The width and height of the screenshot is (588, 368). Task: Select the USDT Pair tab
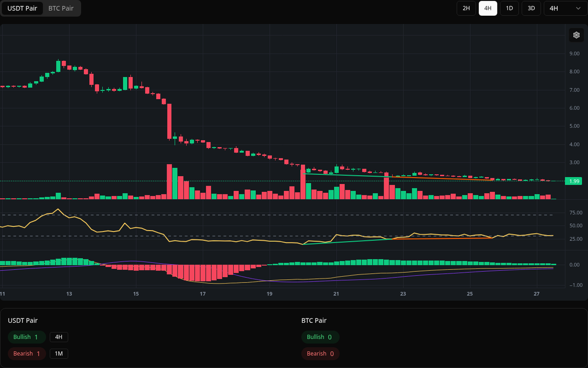[22, 8]
